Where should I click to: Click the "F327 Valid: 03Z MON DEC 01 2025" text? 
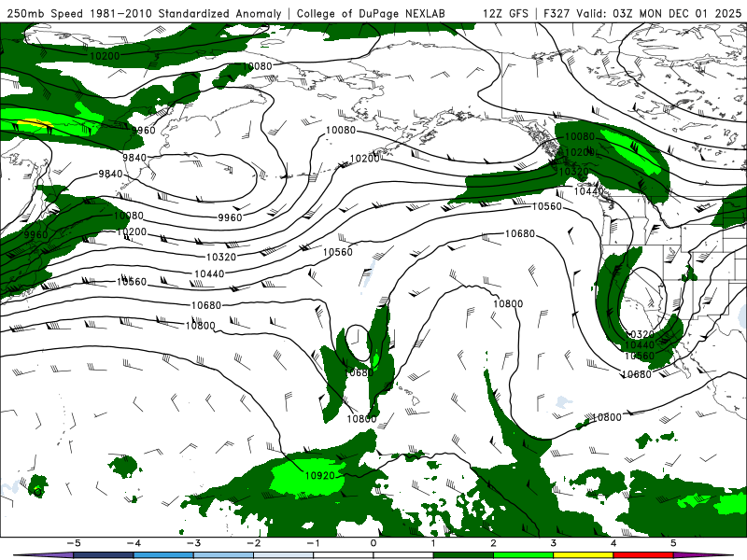point(642,13)
